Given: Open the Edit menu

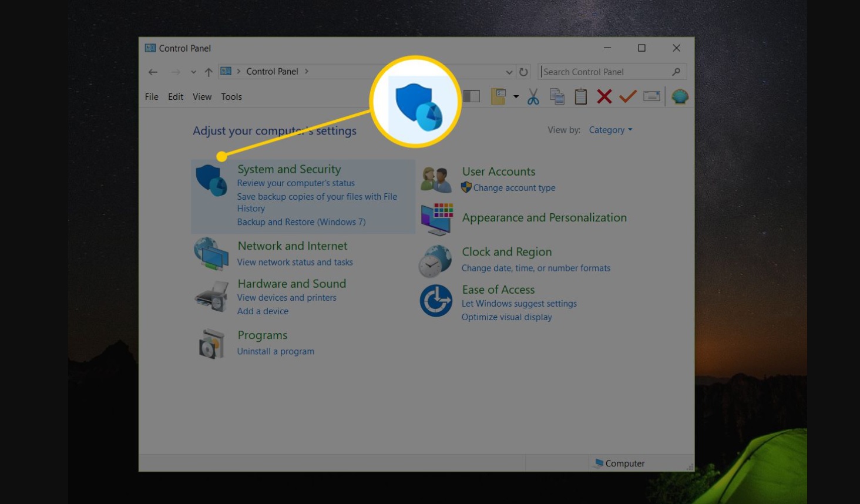Looking at the screenshot, I should point(176,96).
